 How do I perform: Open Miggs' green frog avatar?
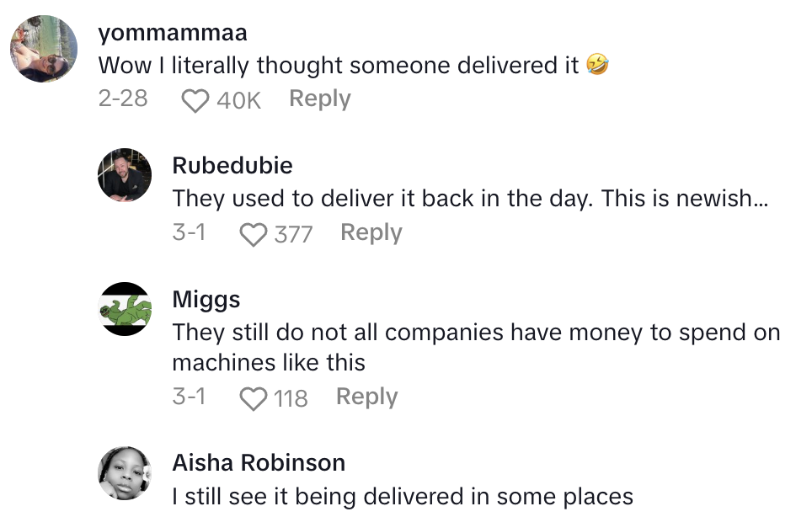pyautogui.click(x=125, y=309)
